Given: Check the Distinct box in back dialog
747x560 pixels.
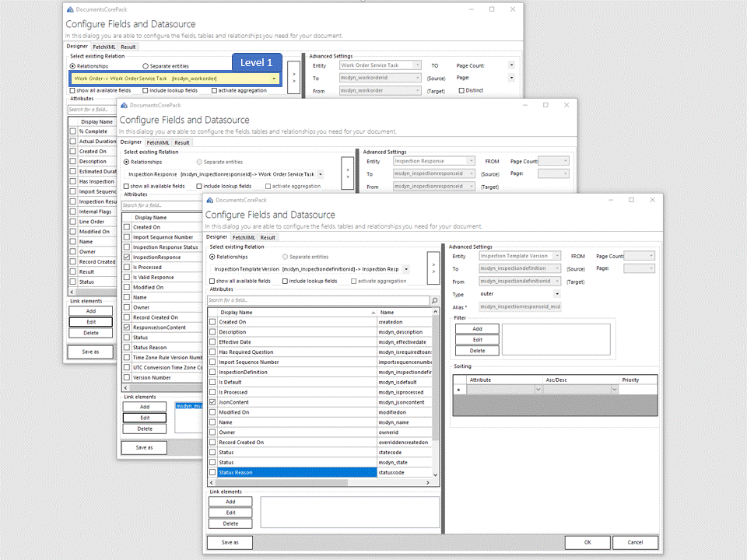Looking at the screenshot, I should click(461, 90).
